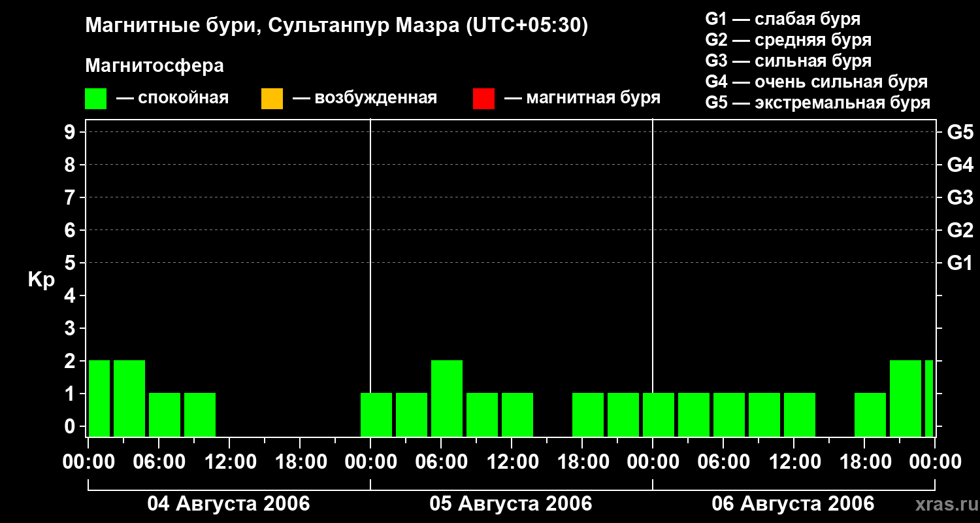Select the 'G5 — экстремальная буря' legend line
This screenshot has width=980, height=523.
tap(818, 103)
